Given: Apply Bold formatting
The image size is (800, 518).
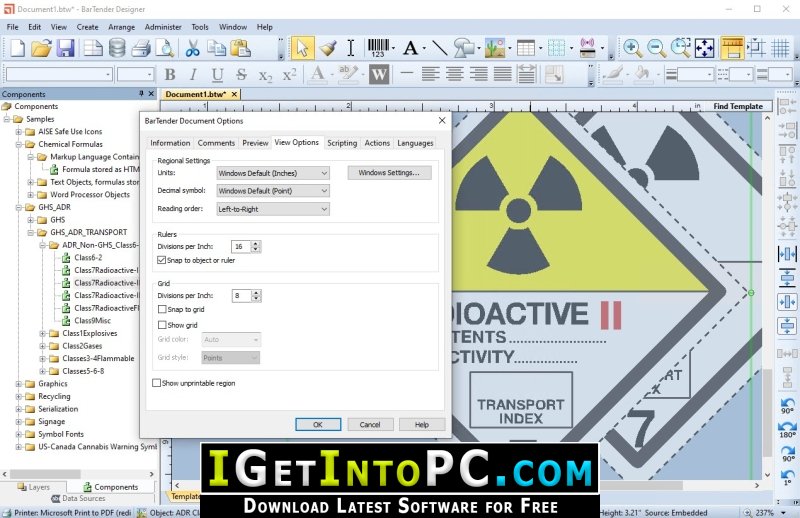Looking at the screenshot, I should tap(170, 75).
